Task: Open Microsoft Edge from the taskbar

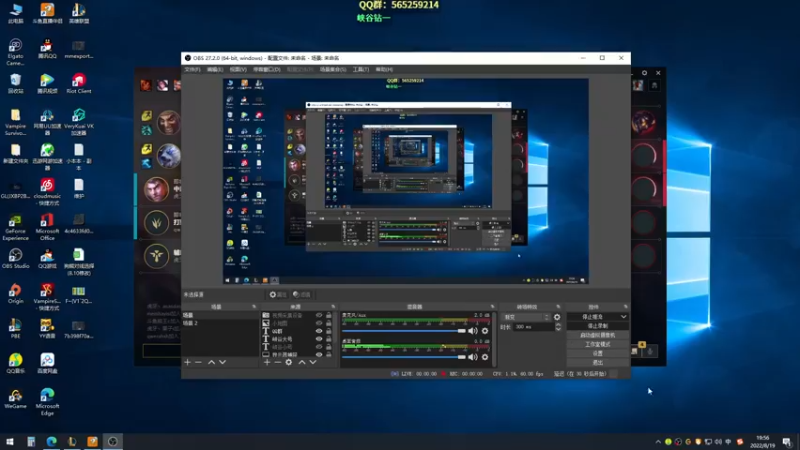Action: click(52, 442)
